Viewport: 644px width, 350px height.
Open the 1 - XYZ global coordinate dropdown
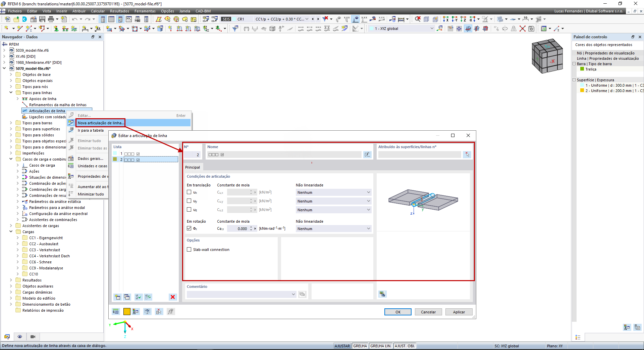coord(401,29)
